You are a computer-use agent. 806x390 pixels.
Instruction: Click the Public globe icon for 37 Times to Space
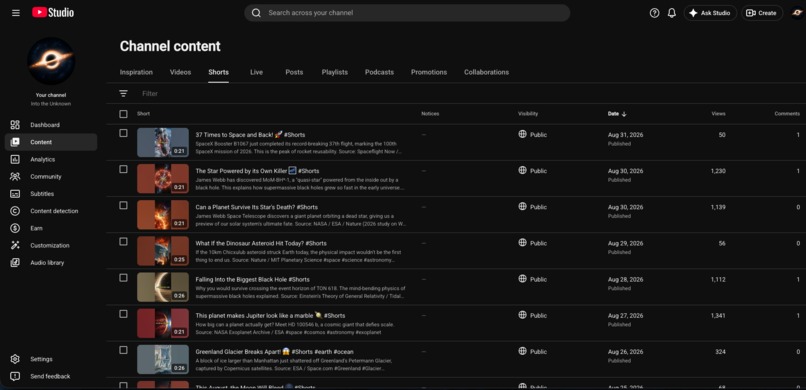tap(523, 134)
